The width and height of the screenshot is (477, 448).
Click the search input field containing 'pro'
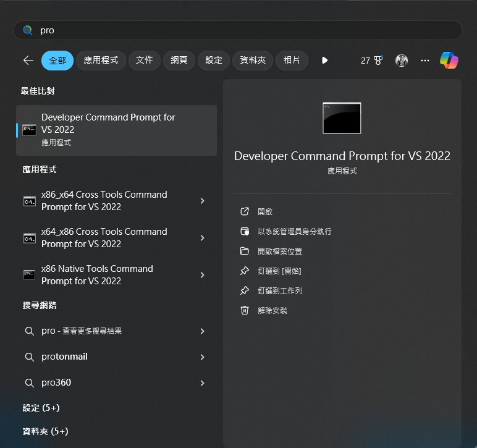[x=238, y=30]
